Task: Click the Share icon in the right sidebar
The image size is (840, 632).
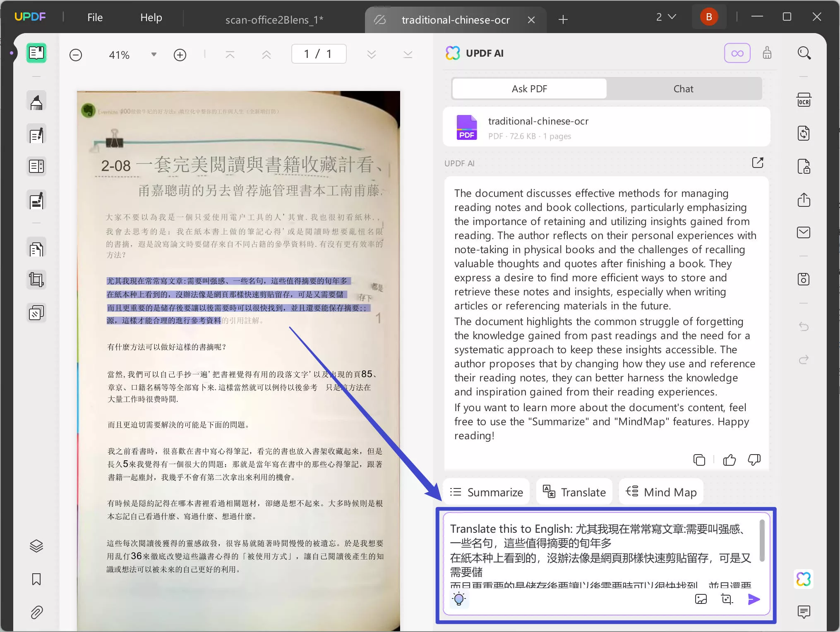Action: (804, 200)
